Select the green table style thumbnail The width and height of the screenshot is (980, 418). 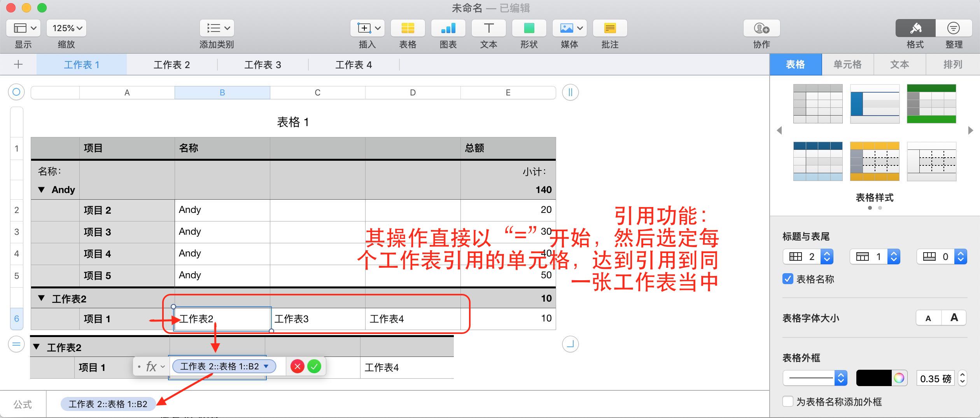[x=931, y=104]
